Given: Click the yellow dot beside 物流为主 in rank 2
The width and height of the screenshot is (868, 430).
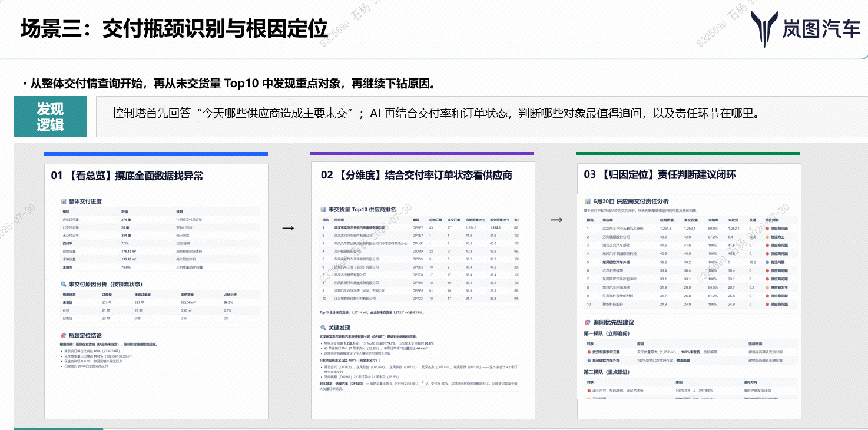Looking at the screenshot, I should coord(767,237).
